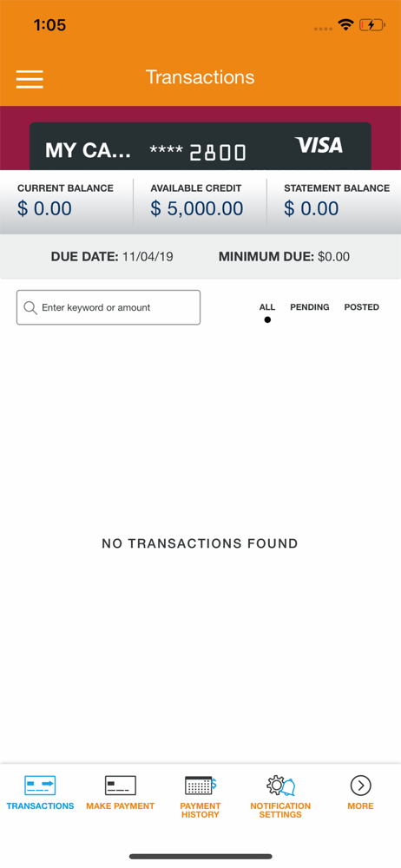Expand the More arrow icon
Image resolution: width=401 pixels, height=868 pixels.
point(360,785)
